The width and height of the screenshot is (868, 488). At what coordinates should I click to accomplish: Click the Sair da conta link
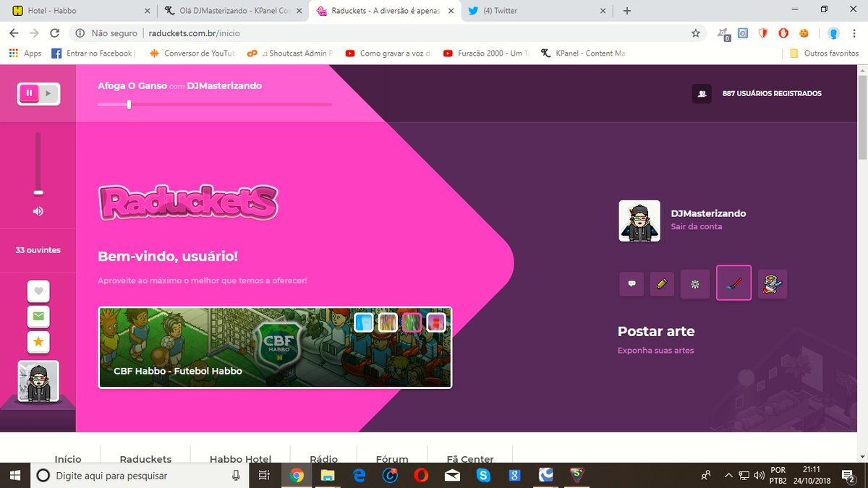point(697,227)
